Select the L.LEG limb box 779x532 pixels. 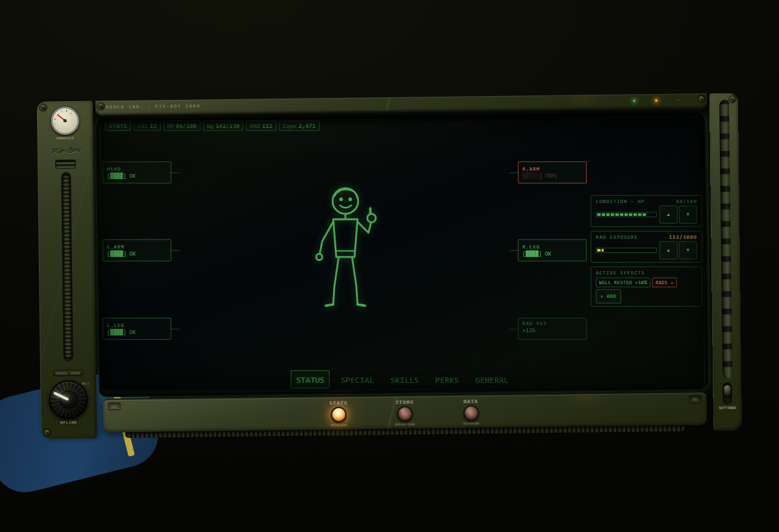point(137,329)
